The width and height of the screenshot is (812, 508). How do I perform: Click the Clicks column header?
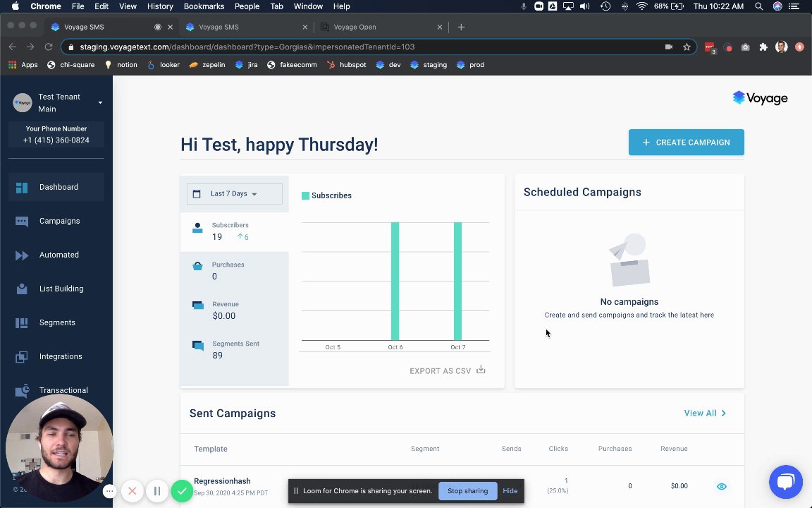click(558, 449)
